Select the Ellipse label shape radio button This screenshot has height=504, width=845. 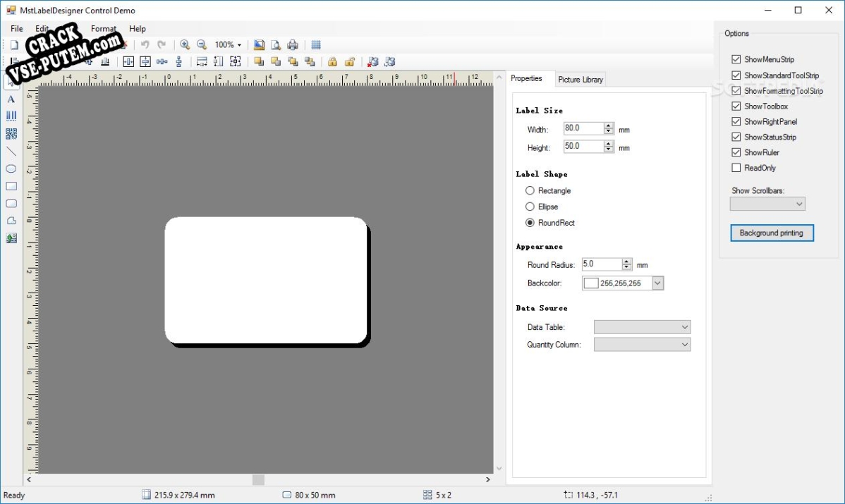[530, 207]
